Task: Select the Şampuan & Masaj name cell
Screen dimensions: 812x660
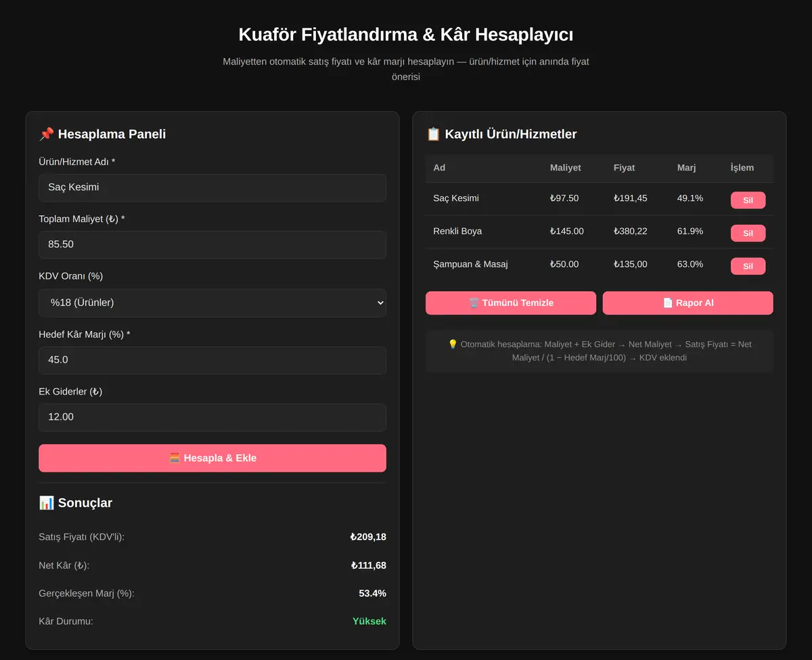Action: pos(470,264)
